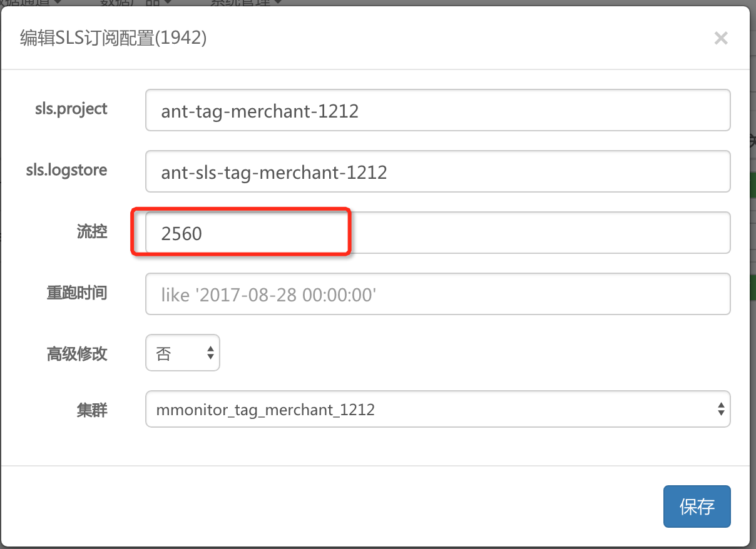
Task: Focus the sls.logstore input field
Action: pyautogui.click(x=437, y=171)
